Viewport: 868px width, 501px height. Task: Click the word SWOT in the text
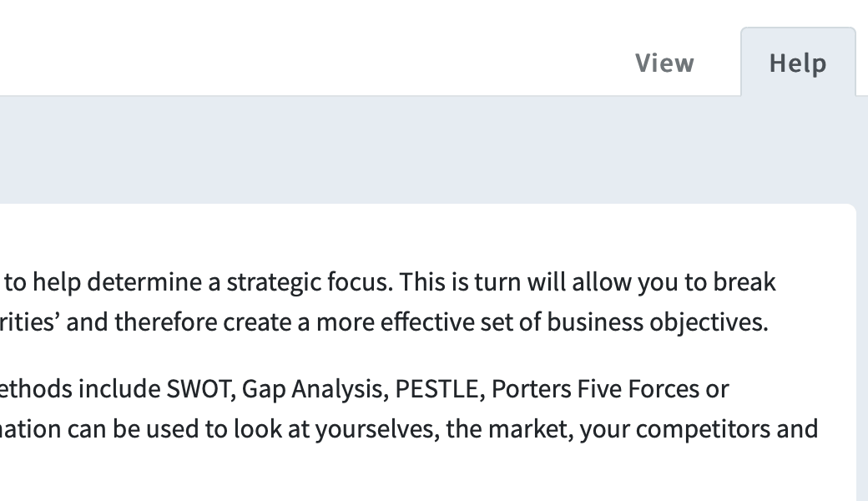click(x=198, y=388)
